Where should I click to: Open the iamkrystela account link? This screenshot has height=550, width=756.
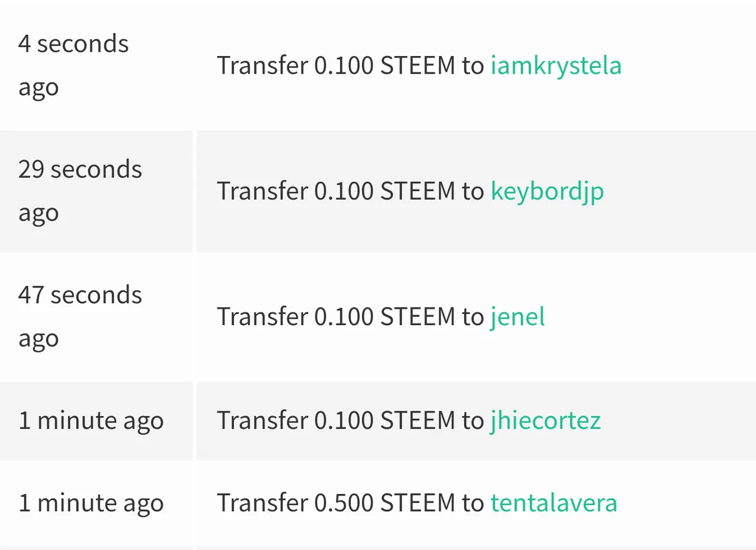click(556, 66)
